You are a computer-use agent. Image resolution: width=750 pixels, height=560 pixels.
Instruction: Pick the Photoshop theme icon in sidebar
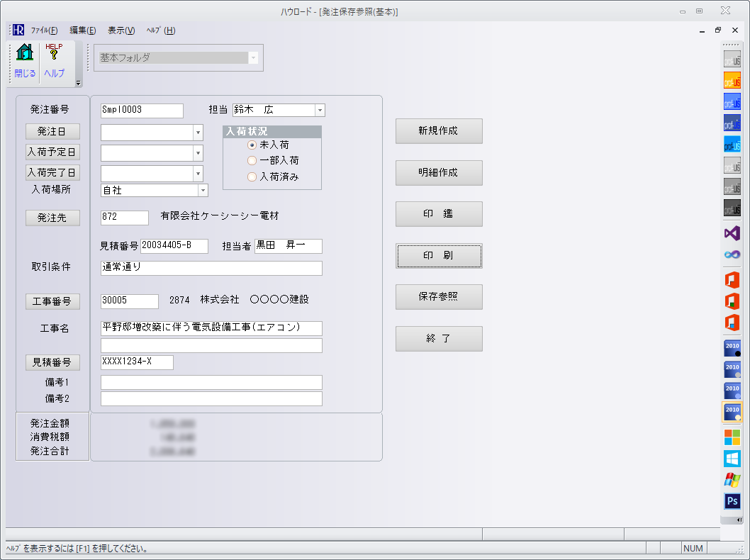coord(732,501)
